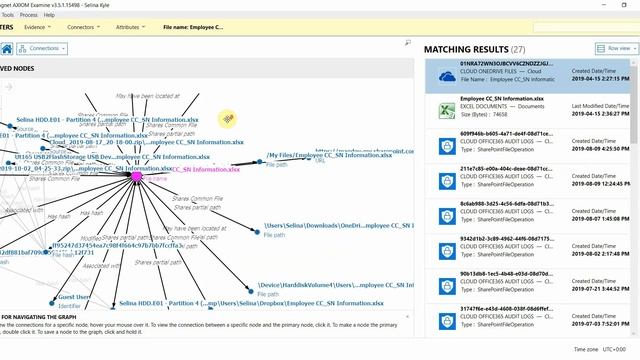Click the \Device\HarddiskVolume4\Users file path node
Viewport: 640px width, 360px height.
coord(251,291)
